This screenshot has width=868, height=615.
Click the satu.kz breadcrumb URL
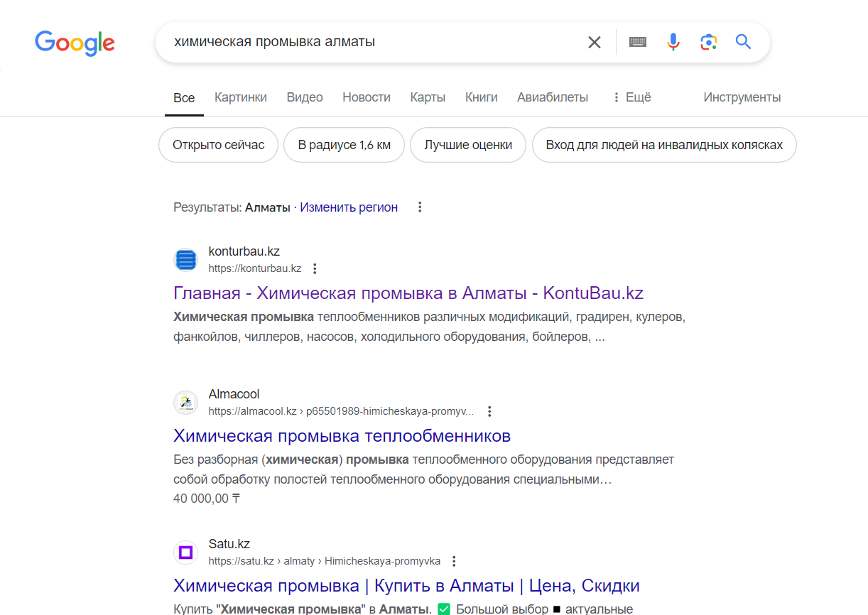click(x=325, y=562)
